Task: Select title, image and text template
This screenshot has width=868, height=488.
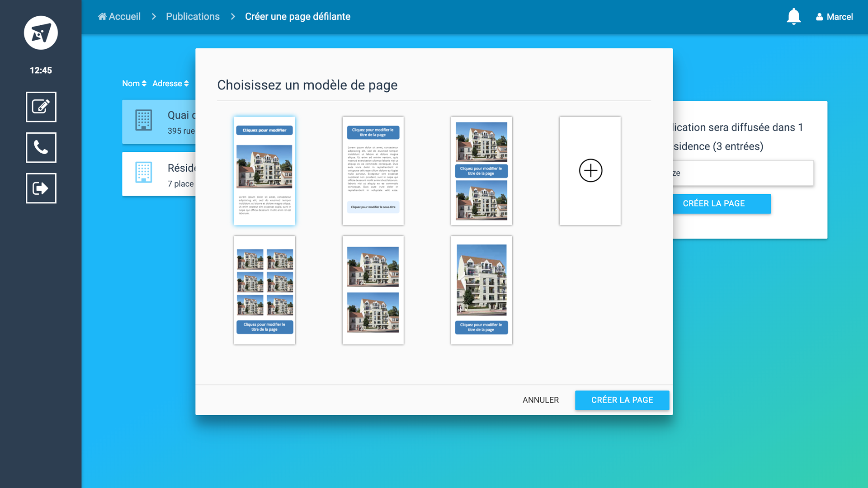Action: click(264, 171)
